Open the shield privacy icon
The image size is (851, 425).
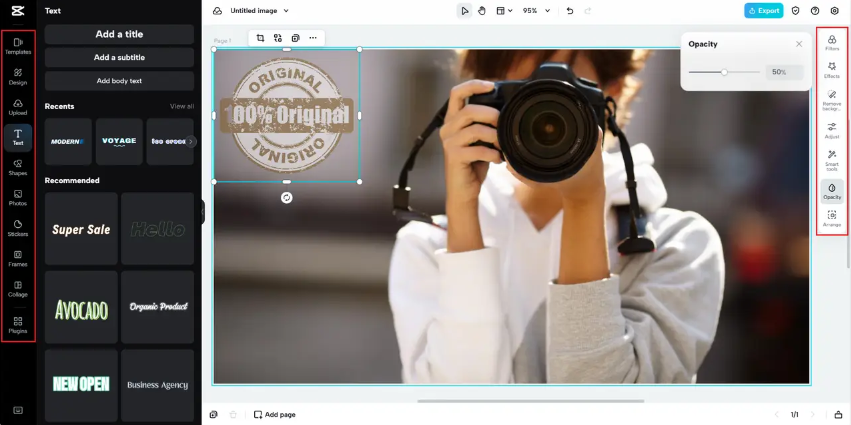click(796, 11)
